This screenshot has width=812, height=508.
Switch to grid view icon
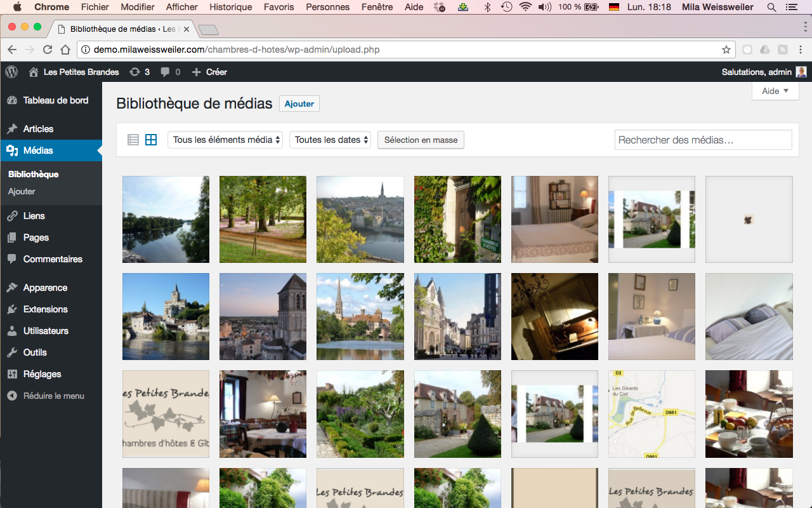pos(151,140)
